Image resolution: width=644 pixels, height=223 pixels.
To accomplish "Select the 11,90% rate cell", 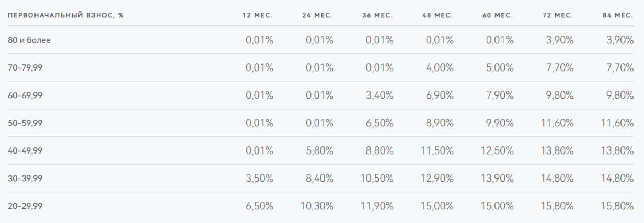I will [376, 206].
